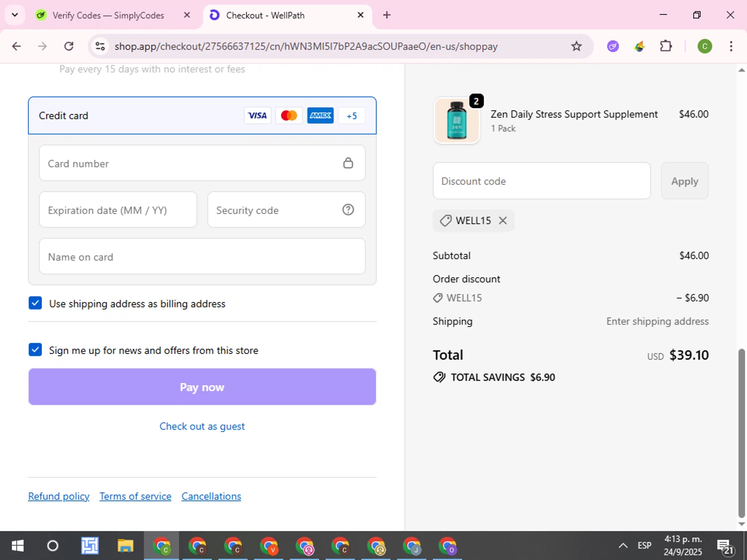Click the browser back arrow

(16, 46)
